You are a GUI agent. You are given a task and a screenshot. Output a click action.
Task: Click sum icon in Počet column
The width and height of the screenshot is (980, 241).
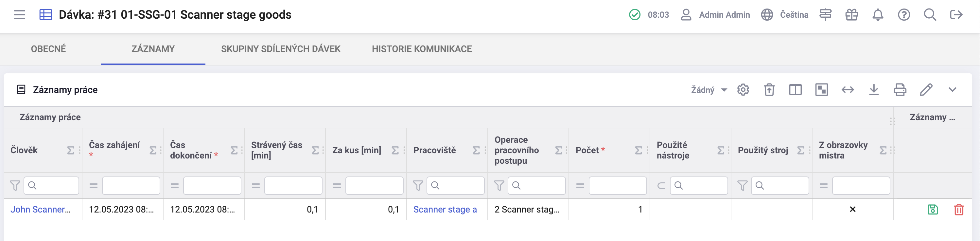coord(639,150)
